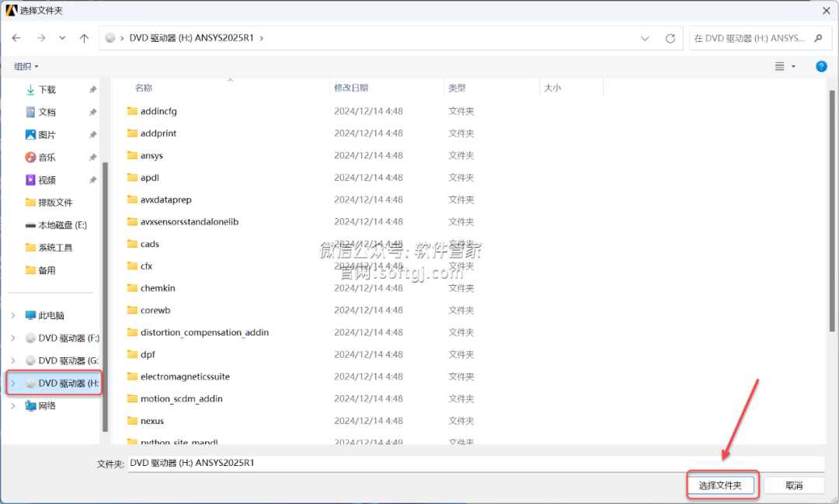Click ANSYS2025R1 breadcrumb in address bar
This screenshot has height=504, width=839.
click(192, 38)
